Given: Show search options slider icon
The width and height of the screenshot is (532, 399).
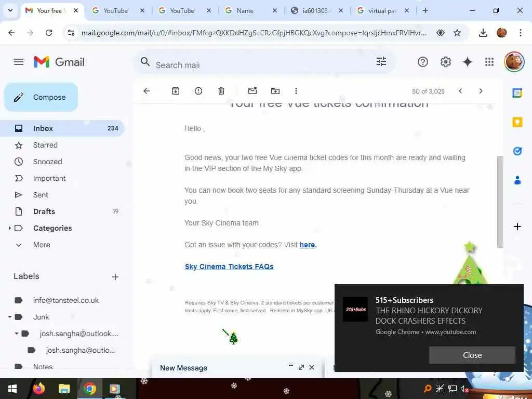Looking at the screenshot, I should (x=381, y=61).
